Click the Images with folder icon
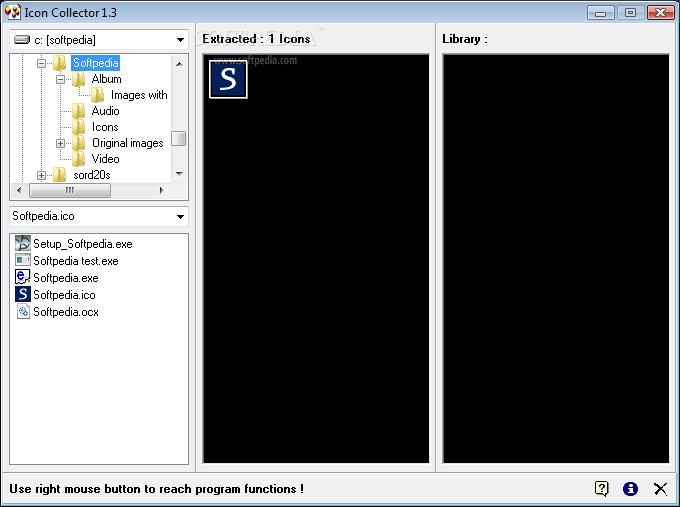The height and width of the screenshot is (507, 680). 98,95
